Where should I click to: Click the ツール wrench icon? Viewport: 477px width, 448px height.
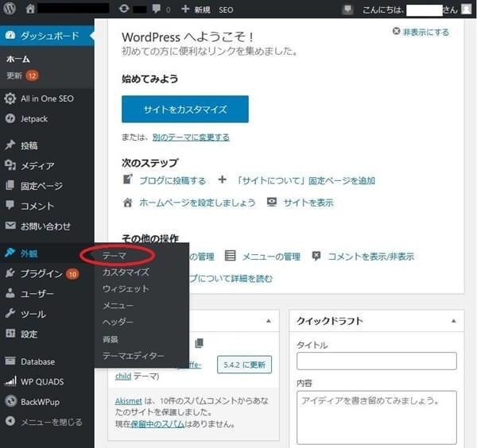pyautogui.click(x=10, y=313)
